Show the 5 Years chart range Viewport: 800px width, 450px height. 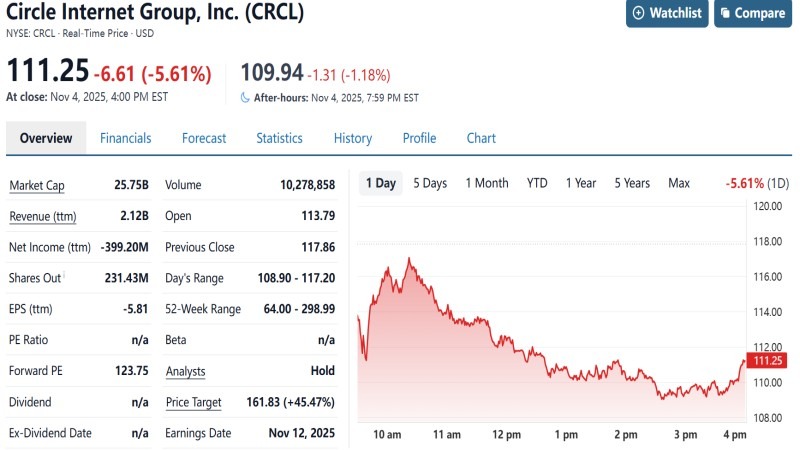tap(632, 183)
